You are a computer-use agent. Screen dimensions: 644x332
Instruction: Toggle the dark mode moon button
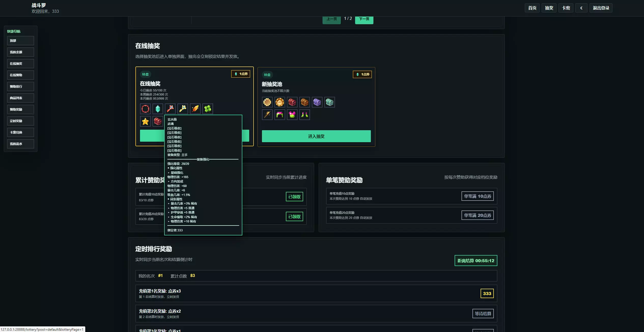click(x=581, y=8)
